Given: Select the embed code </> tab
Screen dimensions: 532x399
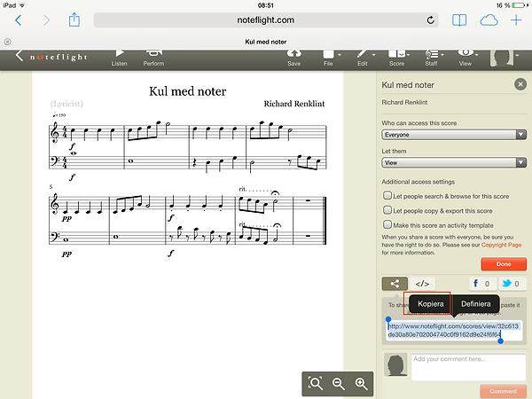Looking at the screenshot, I should (x=422, y=284).
